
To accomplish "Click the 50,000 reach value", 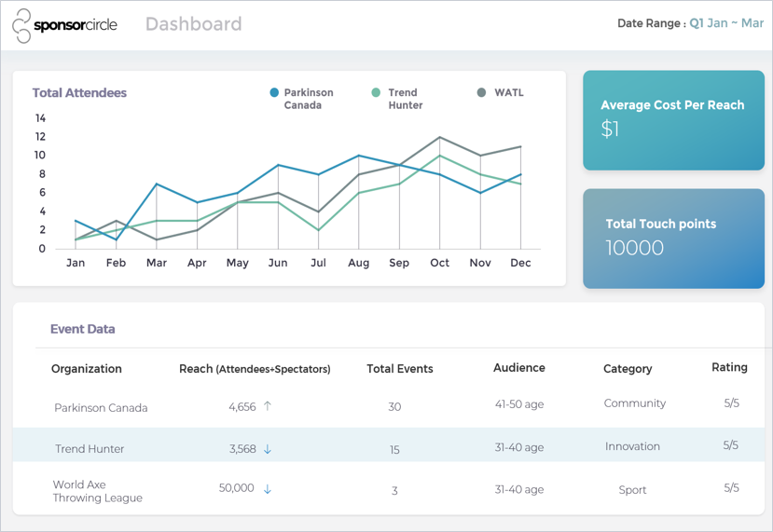I will 237,487.
